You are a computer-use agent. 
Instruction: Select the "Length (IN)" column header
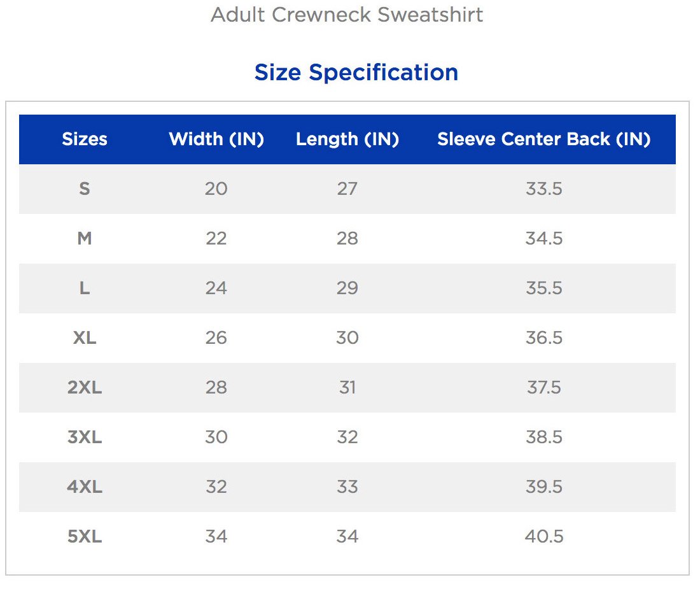[x=347, y=139]
